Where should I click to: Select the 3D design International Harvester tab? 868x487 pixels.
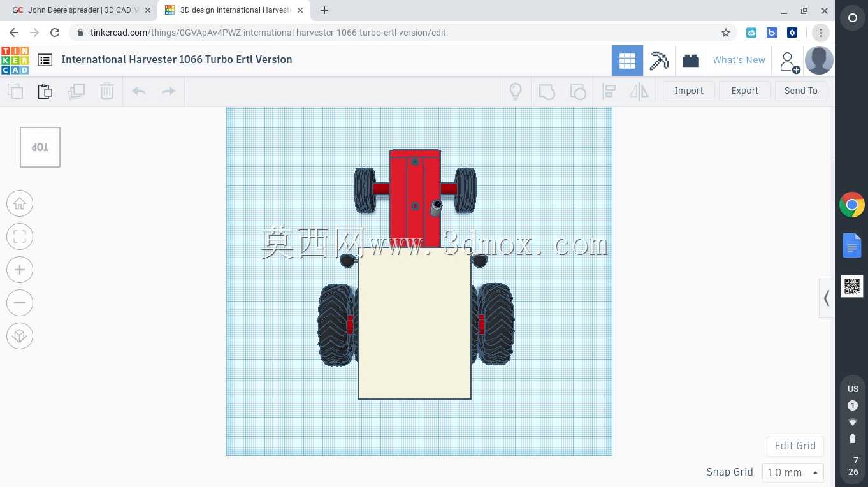(235, 10)
